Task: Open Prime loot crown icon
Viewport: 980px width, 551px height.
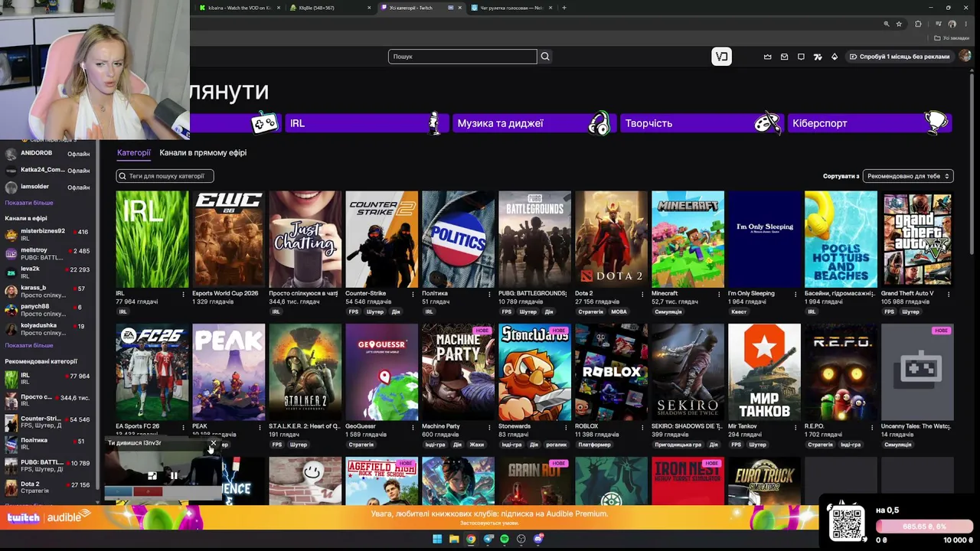Action: (768, 57)
